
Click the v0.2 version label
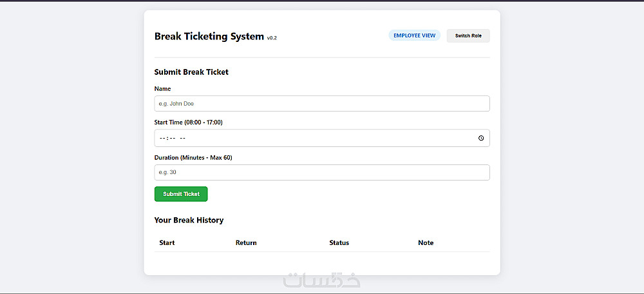(272, 38)
